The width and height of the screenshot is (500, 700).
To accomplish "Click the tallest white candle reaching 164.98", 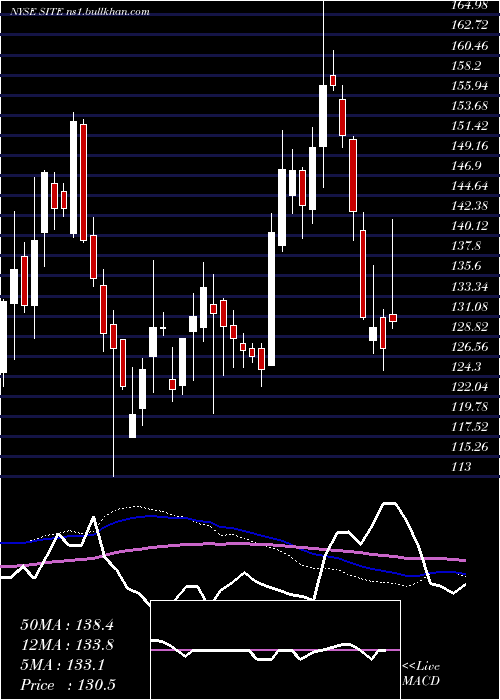I will click(323, 116).
